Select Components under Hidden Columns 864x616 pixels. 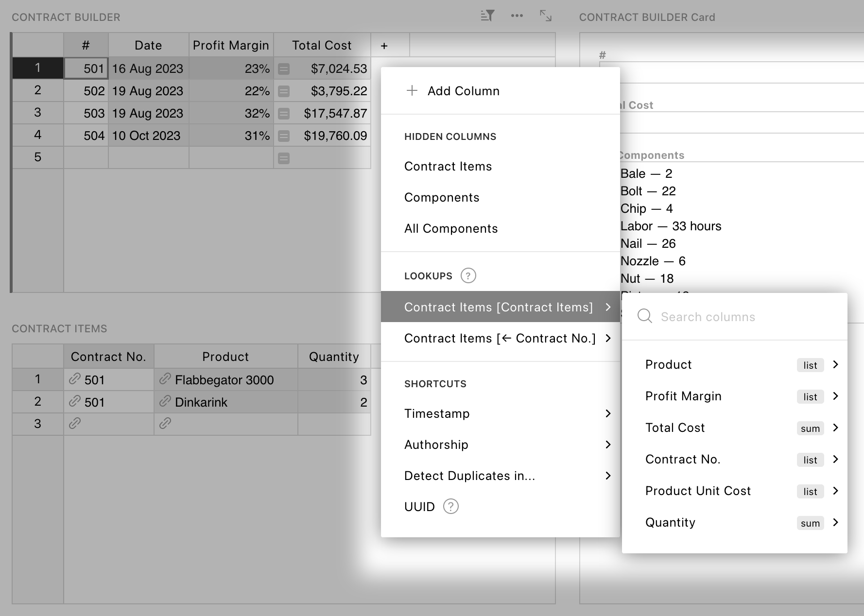442,197
